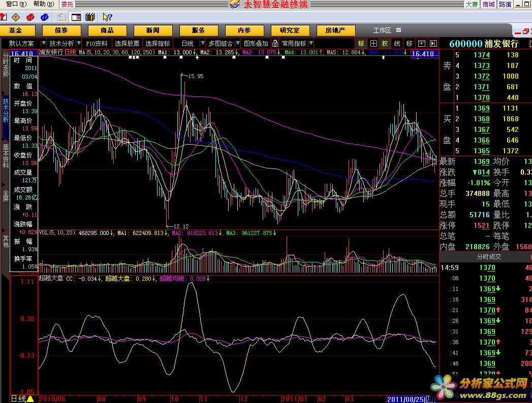Screen dimensions: 532x403
Task: Open the 房地产 real estate section
Action: click(x=335, y=30)
